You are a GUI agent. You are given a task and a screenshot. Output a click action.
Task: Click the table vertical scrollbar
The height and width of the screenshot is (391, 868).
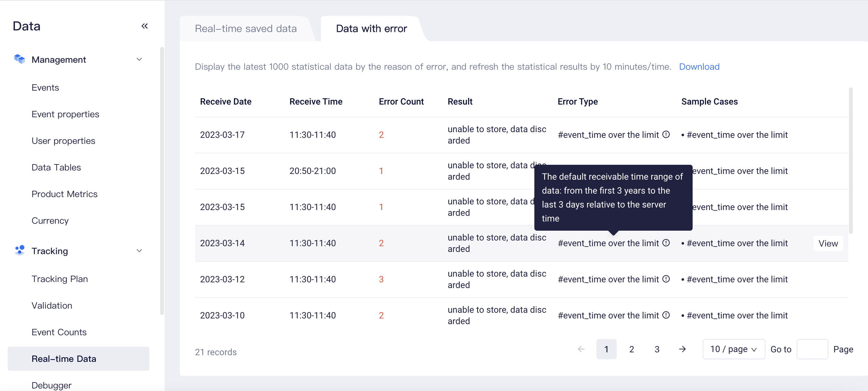[851, 160]
